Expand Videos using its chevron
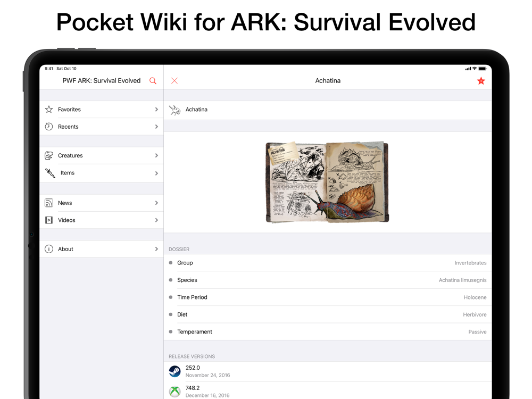This screenshot has width=532, height=399. 156,220
